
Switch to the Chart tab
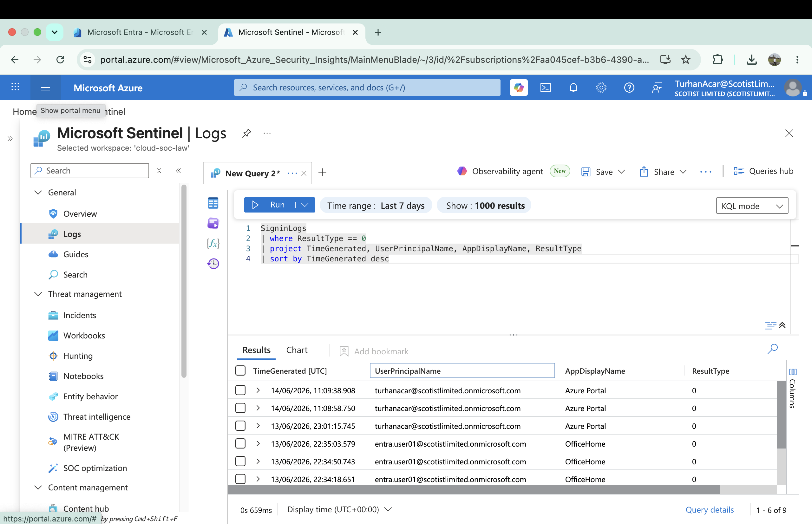pyautogui.click(x=297, y=350)
